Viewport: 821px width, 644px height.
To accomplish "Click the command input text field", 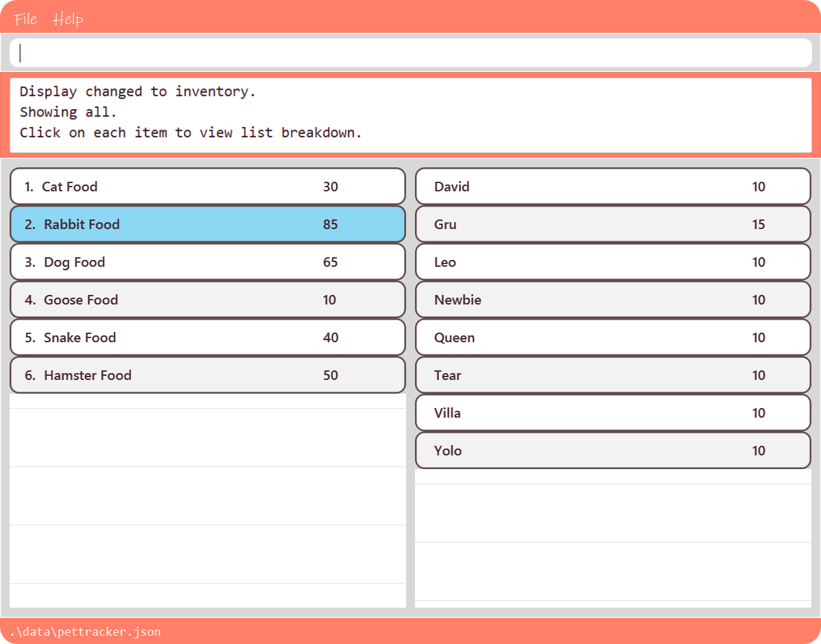I will tap(410, 53).
